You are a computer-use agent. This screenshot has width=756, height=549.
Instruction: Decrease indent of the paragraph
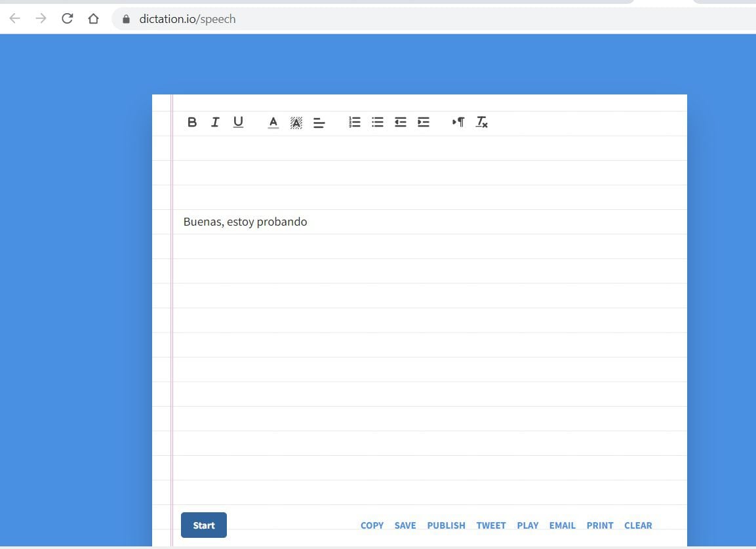pyautogui.click(x=401, y=122)
